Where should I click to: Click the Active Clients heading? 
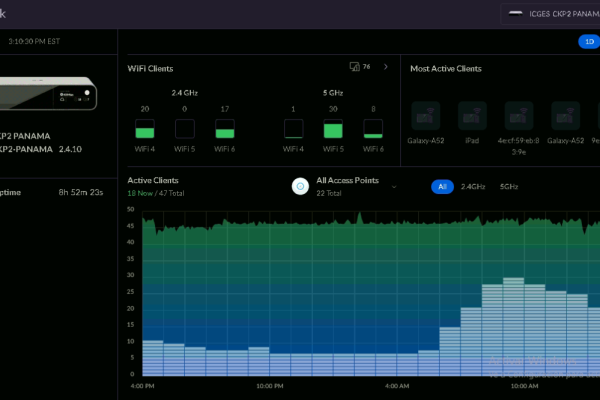[153, 180]
